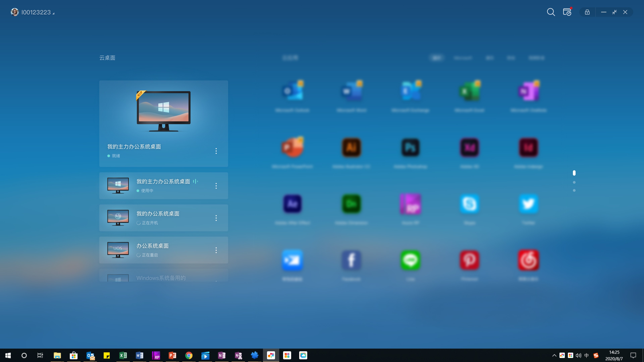The image size is (644, 362).
Task: Open the partially visible Windows系统备用的 desktop
Action: tap(161, 278)
